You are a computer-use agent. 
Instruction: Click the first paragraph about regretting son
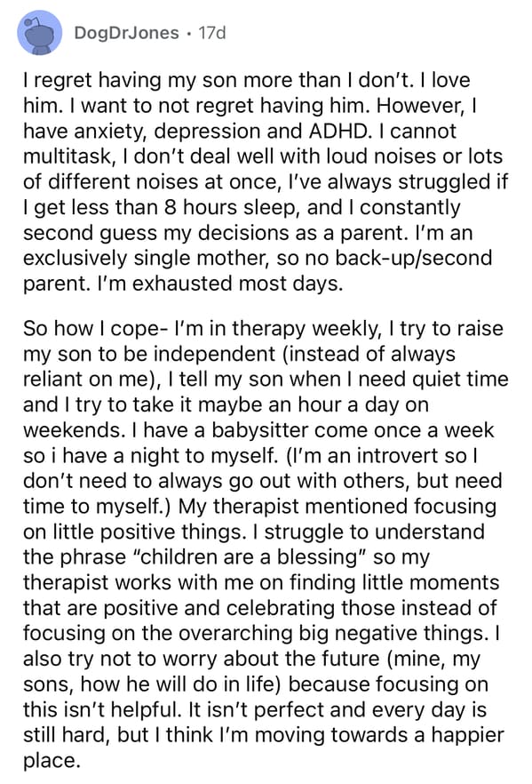pos(265,182)
